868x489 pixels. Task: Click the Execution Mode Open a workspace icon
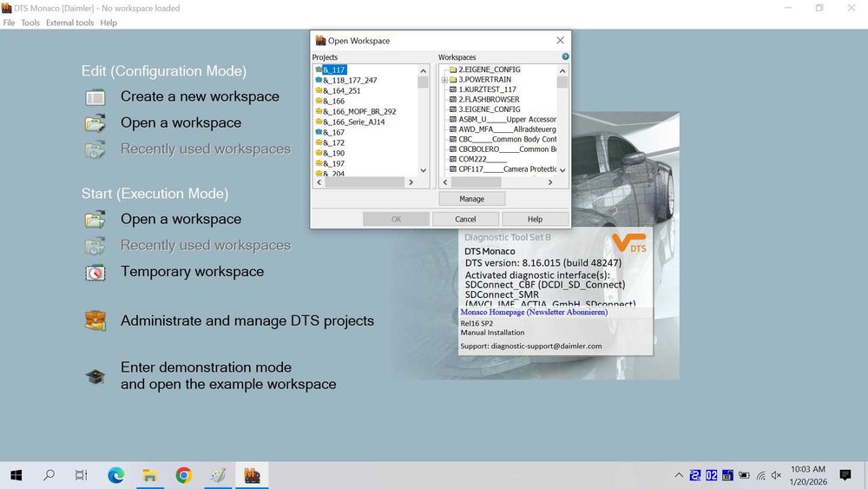coord(95,219)
